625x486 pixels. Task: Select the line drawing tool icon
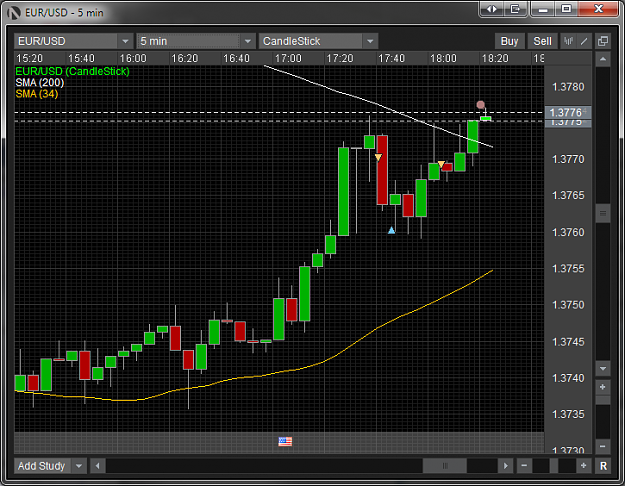click(x=584, y=41)
